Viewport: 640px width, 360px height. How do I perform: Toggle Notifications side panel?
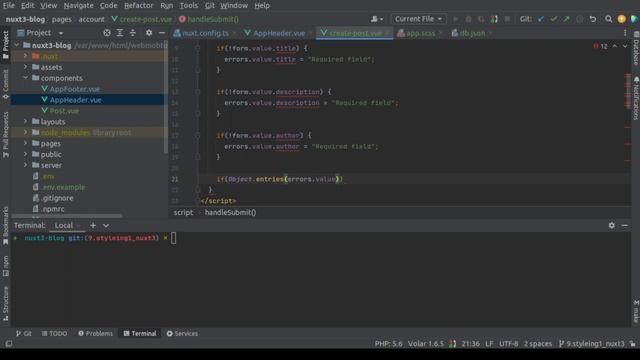(636, 98)
